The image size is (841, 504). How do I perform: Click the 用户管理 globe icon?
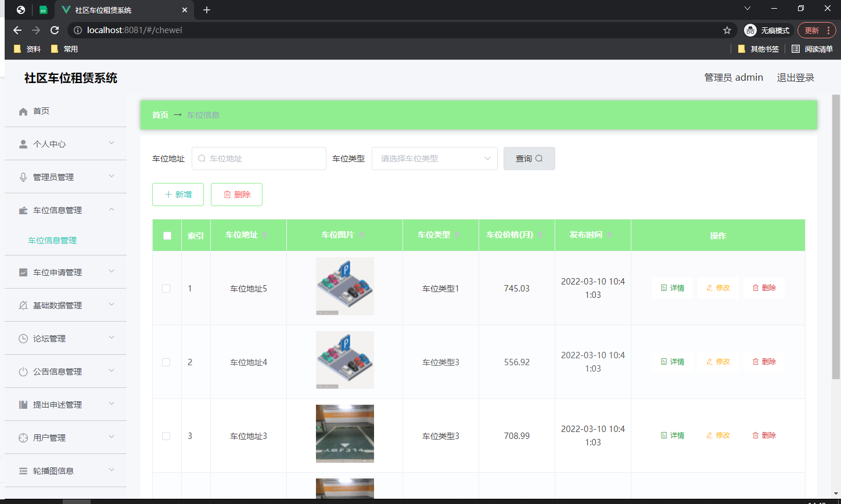tap(23, 437)
